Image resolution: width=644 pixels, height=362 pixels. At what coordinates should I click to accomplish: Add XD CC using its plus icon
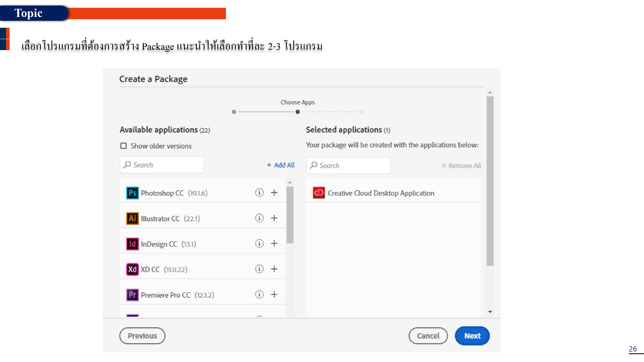[x=274, y=269]
